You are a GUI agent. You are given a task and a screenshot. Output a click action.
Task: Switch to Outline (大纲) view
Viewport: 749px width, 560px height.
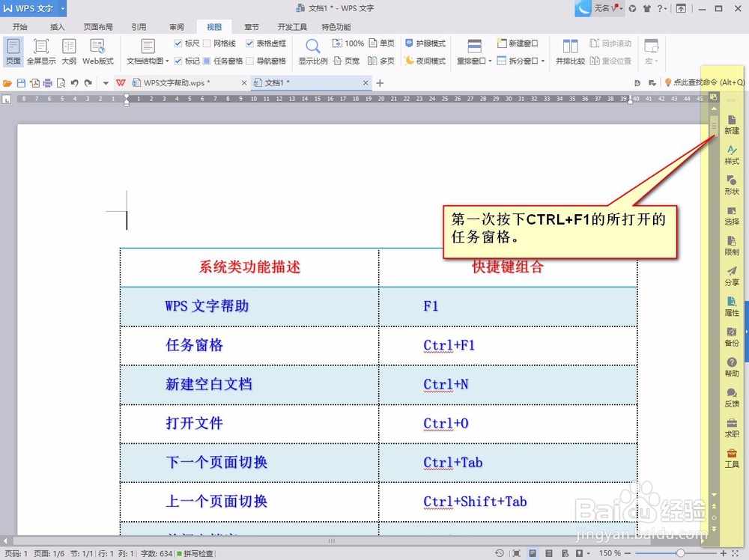coord(69,52)
